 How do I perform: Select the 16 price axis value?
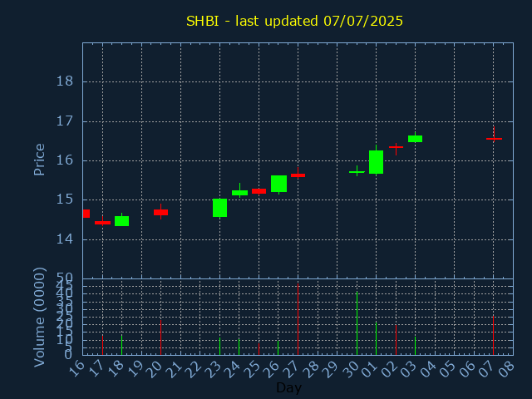point(65,160)
